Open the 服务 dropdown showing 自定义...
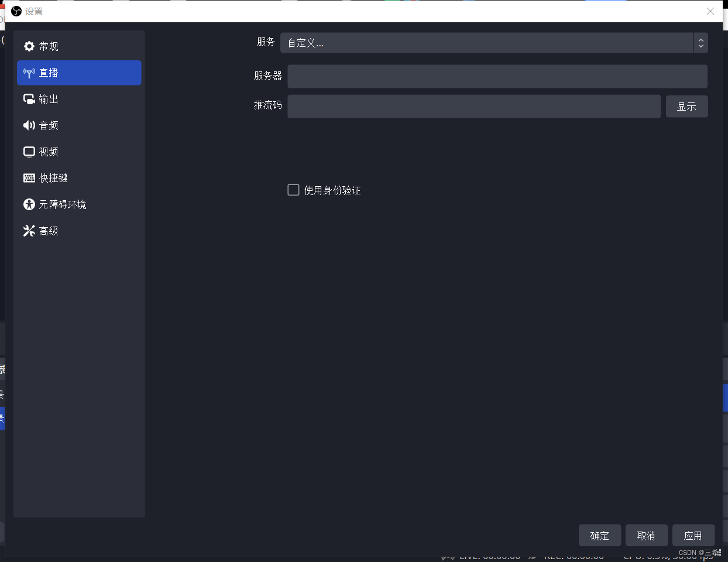The height and width of the screenshot is (562, 728). tap(494, 43)
